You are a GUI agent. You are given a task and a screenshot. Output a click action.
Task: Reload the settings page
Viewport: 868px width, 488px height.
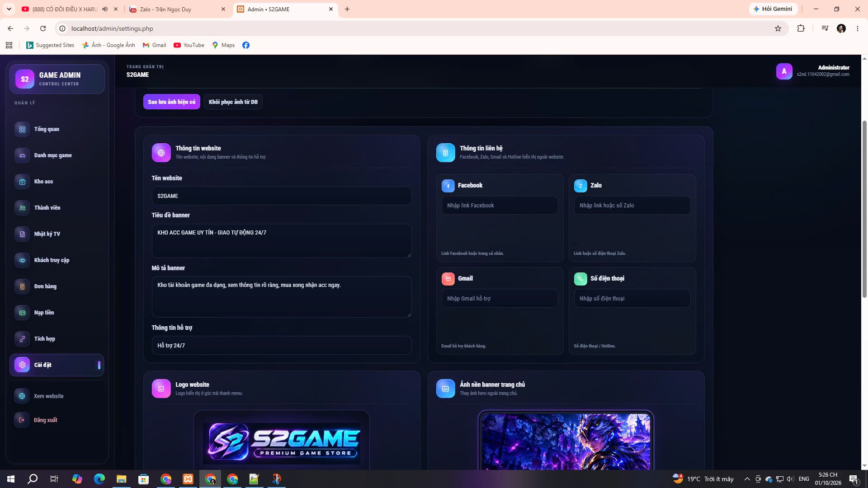tap(43, 28)
